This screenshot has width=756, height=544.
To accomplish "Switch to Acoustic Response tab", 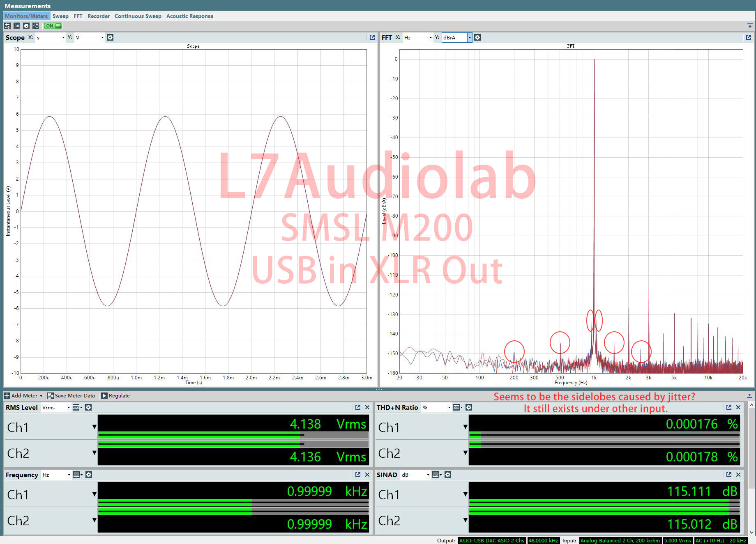I will (x=190, y=16).
